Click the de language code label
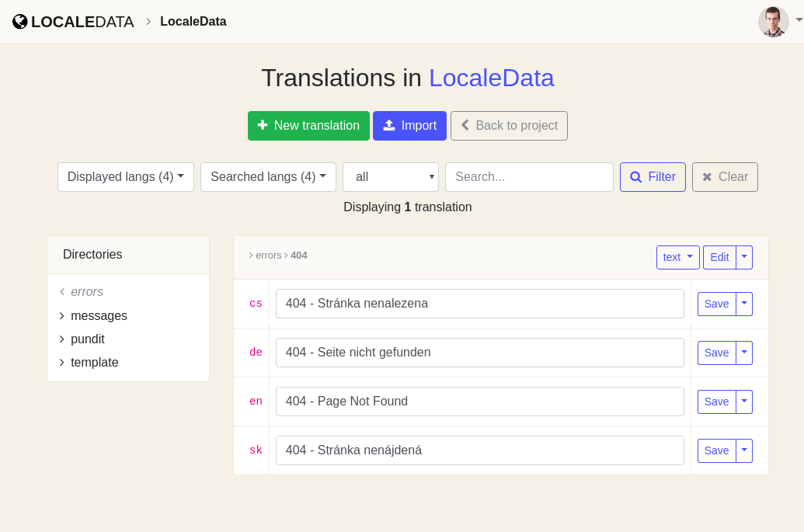The image size is (804, 532). click(x=256, y=353)
